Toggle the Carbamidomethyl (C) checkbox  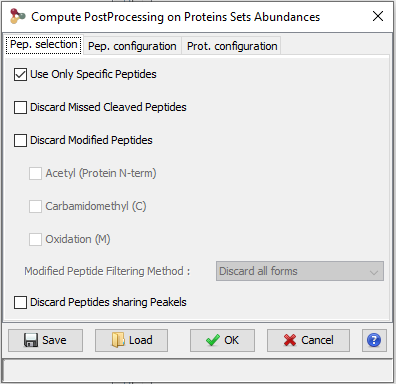pos(35,206)
